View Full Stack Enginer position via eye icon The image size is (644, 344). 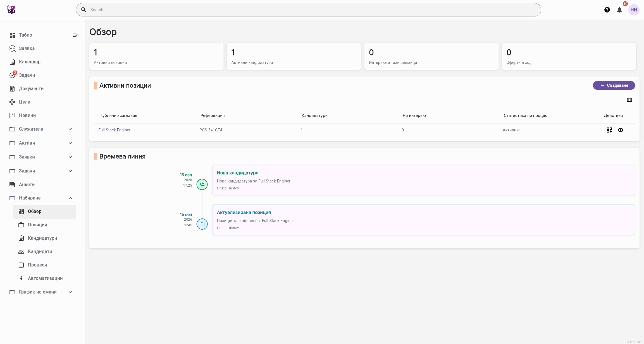point(620,130)
